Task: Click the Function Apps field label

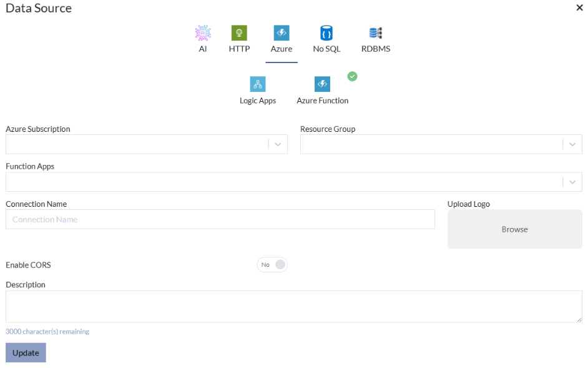Action: click(x=29, y=166)
